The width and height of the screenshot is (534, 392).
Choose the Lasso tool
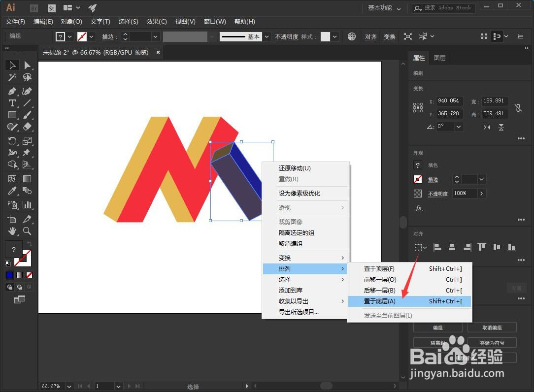point(27,77)
